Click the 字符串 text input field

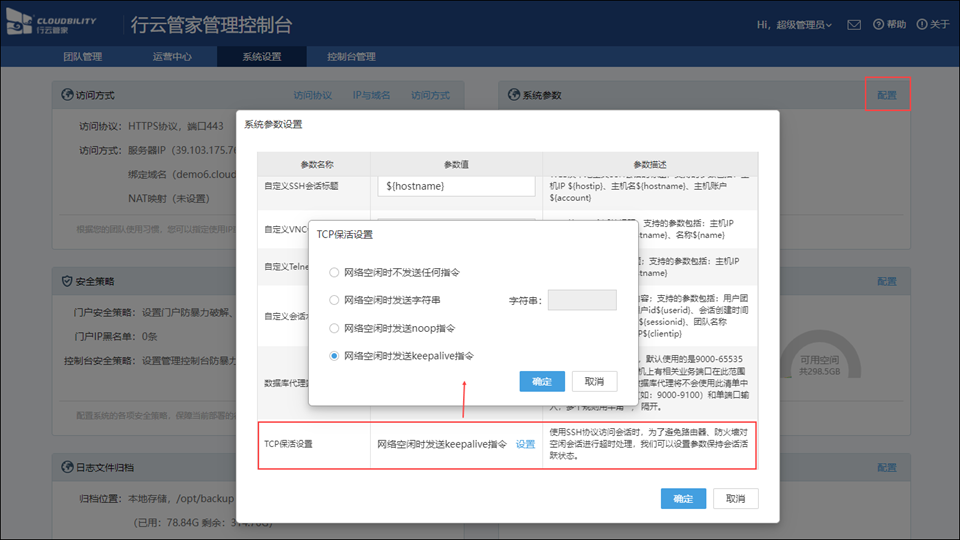(582, 300)
